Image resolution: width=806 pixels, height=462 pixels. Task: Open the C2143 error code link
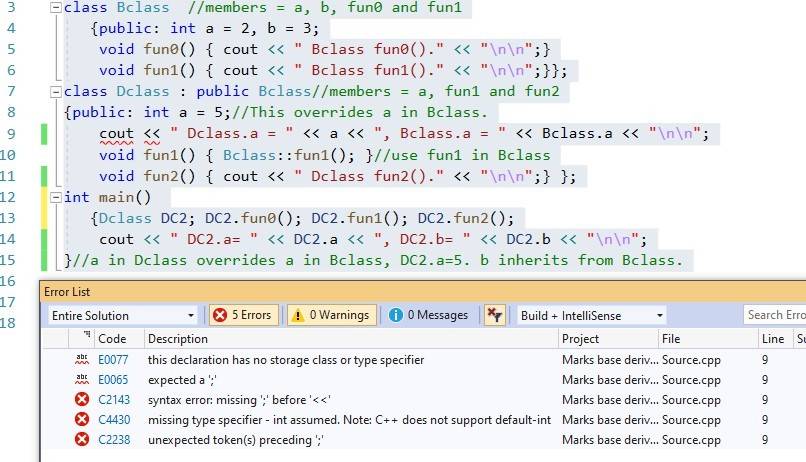tap(114, 400)
